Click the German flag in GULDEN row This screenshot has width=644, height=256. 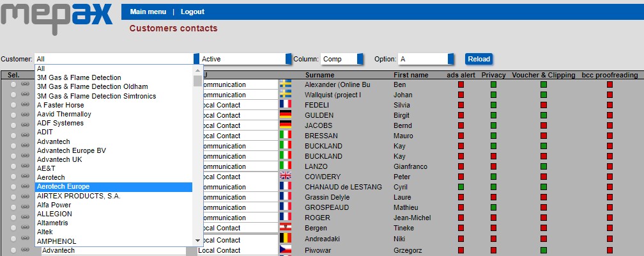coord(286,115)
